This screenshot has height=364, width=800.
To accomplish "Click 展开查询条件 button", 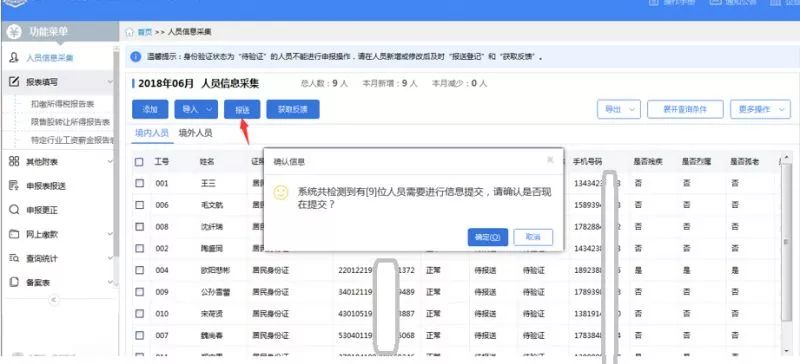I will coord(685,109).
